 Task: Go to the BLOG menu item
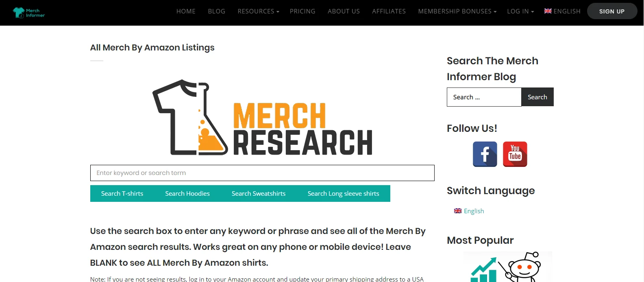pyautogui.click(x=216, y=11)
